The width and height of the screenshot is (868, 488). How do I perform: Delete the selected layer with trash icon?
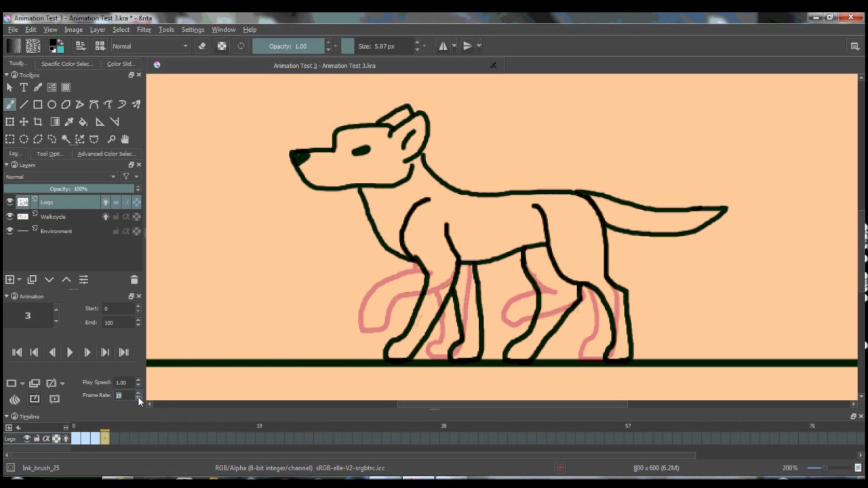click(x=134, y=279)
